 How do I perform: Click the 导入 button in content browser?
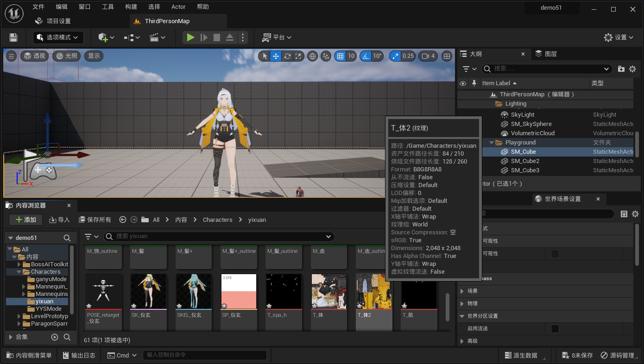point(59,220)
